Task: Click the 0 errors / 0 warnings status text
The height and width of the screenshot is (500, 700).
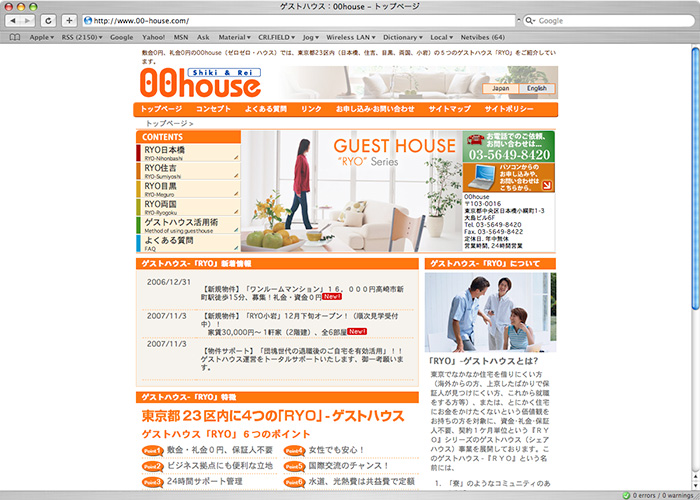Action: click(x=662, y=496)
